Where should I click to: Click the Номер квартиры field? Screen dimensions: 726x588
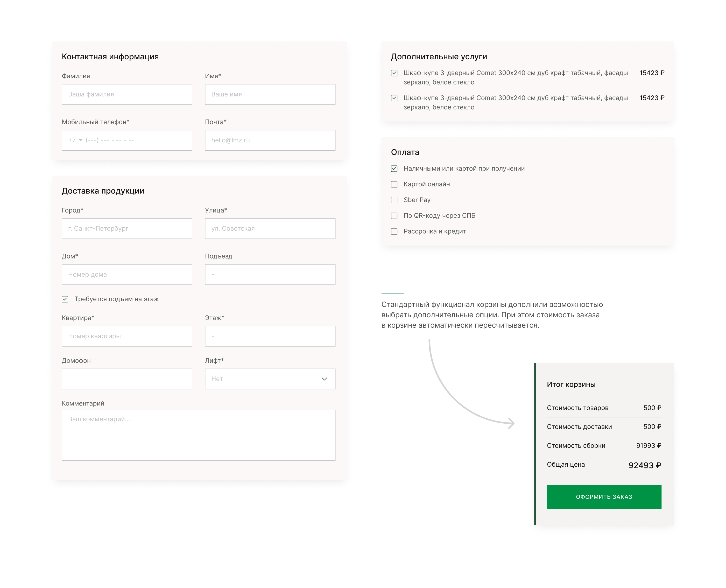(127, 336)
